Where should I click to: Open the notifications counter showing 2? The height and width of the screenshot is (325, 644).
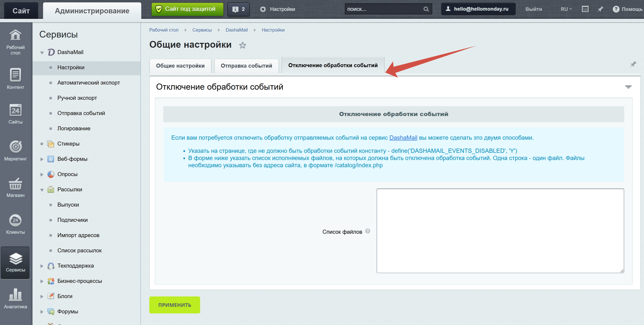tap(238, 9)
